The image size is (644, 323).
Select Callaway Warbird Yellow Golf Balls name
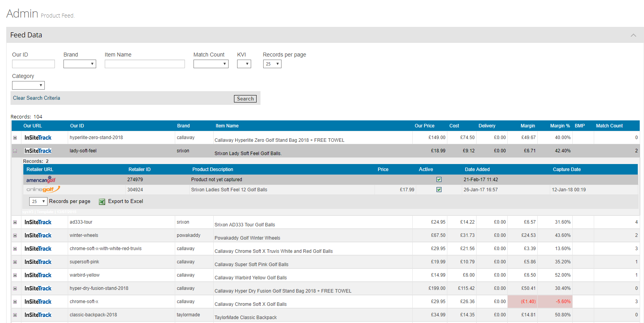coord(251,278)
